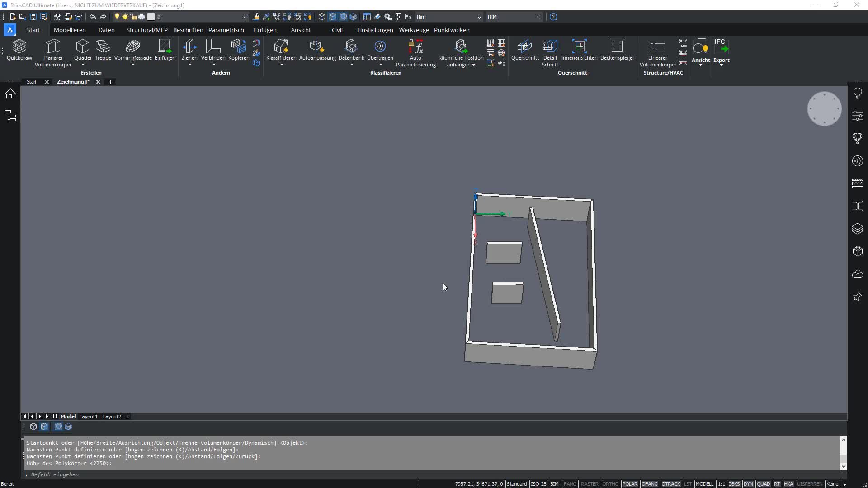The image size is (868, 488).
Task: Select the Innenansichten tool
Action: click(579, 50)
